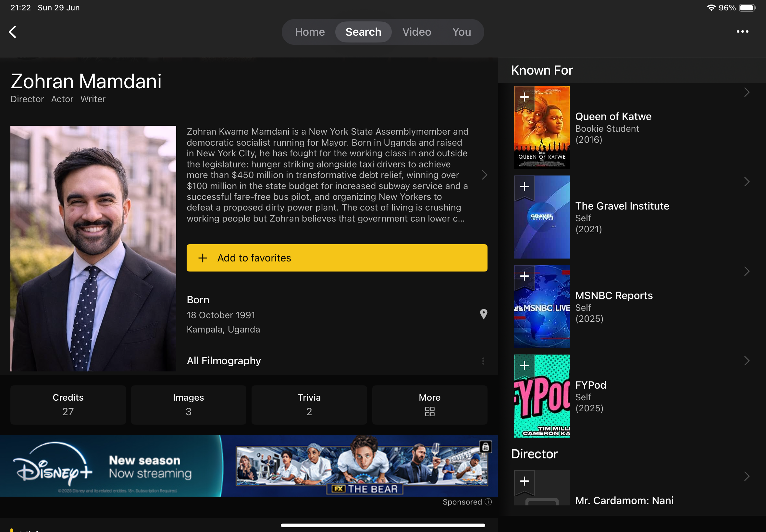Tap the home indicator bar
766x532 pixels.
[x=383, y=525]
